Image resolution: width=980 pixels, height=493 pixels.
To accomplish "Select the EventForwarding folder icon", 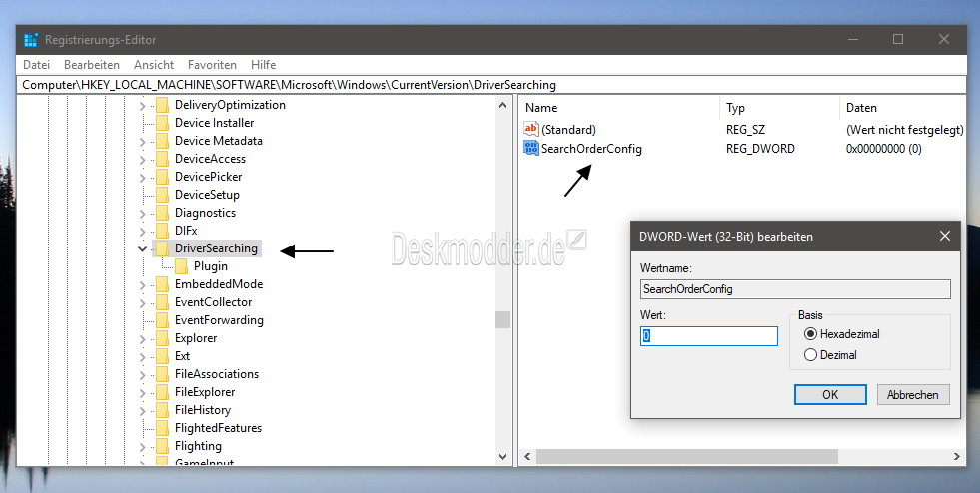I will click(162, 320).
